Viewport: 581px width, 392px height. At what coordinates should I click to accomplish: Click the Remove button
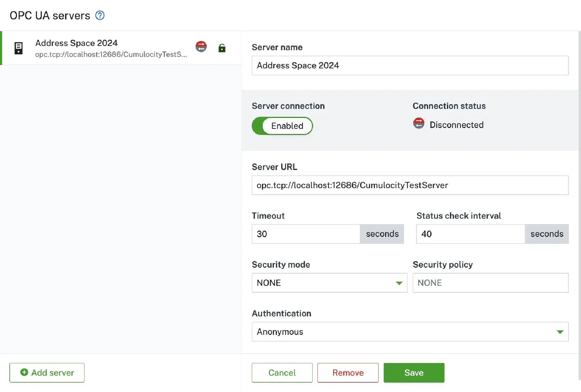[348, 373]
